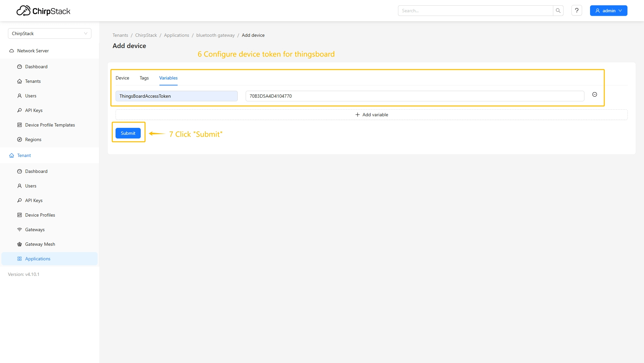This screenshot has height=363, width=644.
Task: Follow the bluetooth gateway breadcrumb link
Action: (x=215, y=35)
